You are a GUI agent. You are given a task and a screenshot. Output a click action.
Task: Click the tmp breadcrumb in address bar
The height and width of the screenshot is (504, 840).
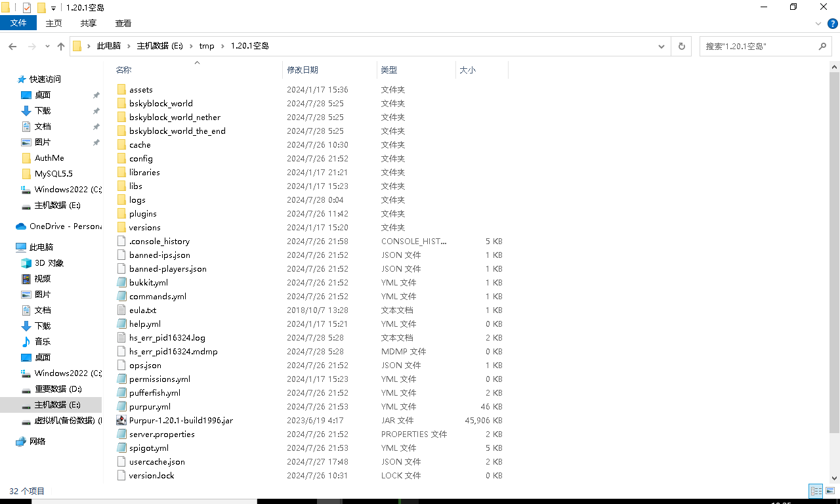tap(207, 46)
